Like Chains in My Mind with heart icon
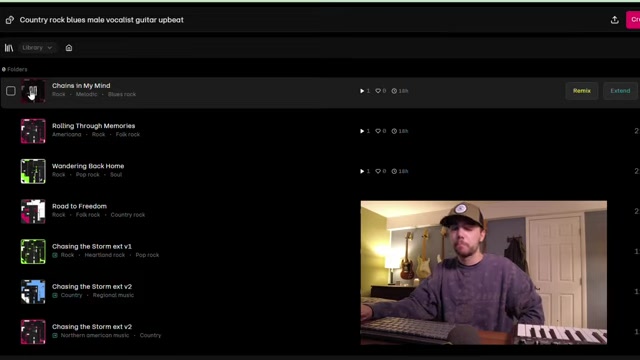The image size is (640, 360). click(378, 91)
